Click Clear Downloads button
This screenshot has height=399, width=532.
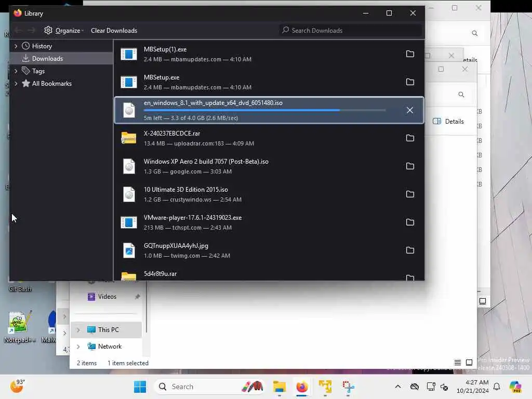pos(114,31)
